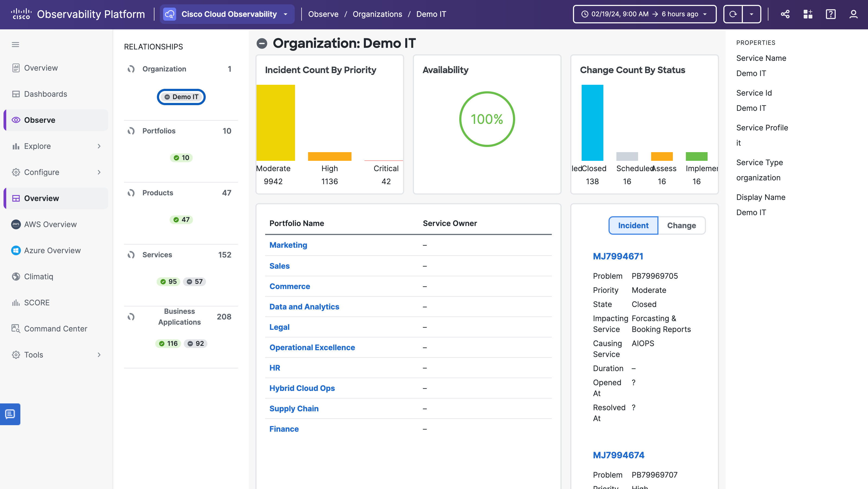The image size is (868, 489).
Task: Open Command Center menu item
Action: point(56,328)
